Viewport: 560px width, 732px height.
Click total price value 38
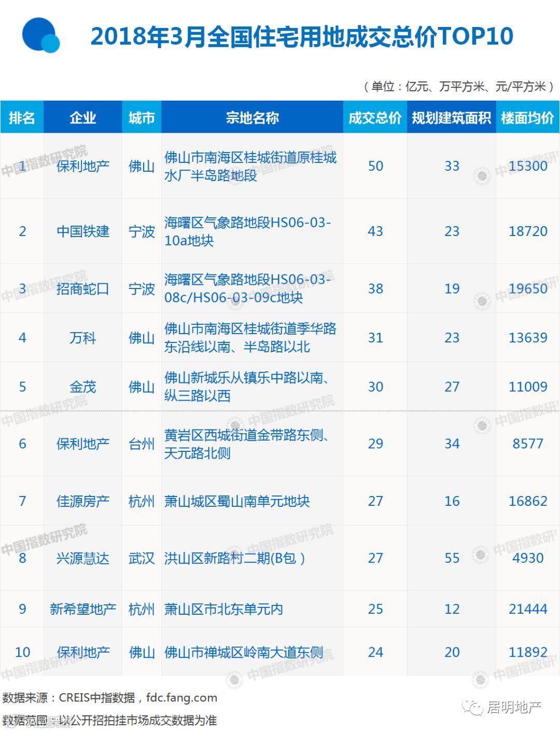click(375, 288)
